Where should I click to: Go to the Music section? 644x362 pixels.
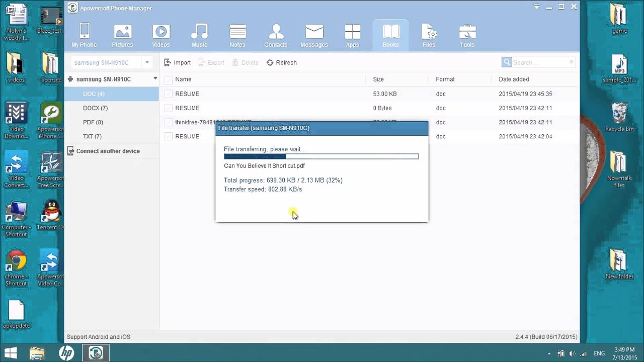[x=199, y=35]
